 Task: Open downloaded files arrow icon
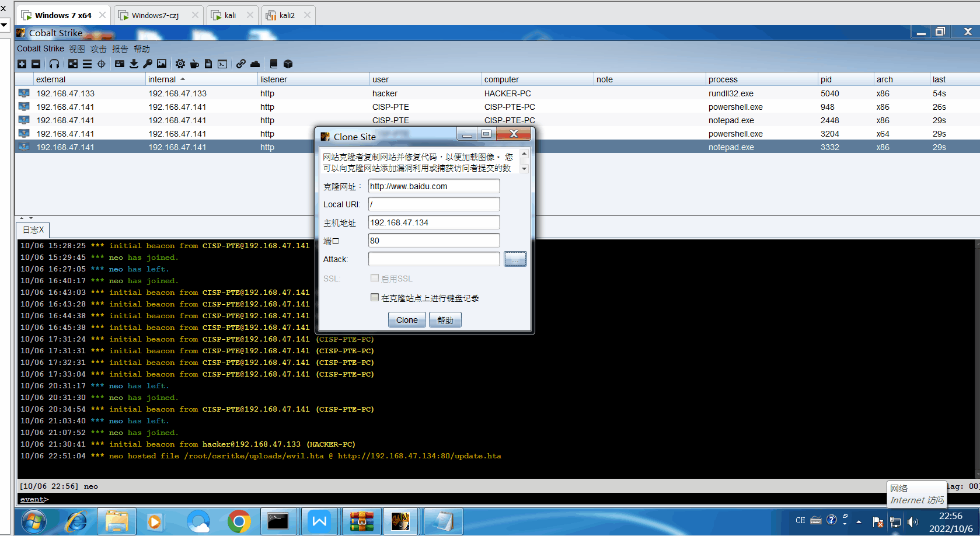[134, 64]
